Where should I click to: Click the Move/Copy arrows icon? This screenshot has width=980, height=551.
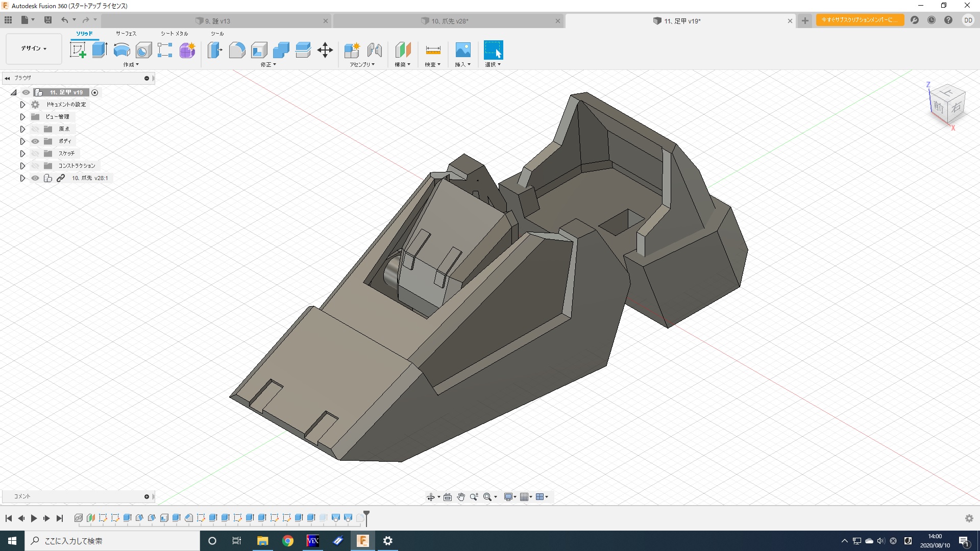325,50
